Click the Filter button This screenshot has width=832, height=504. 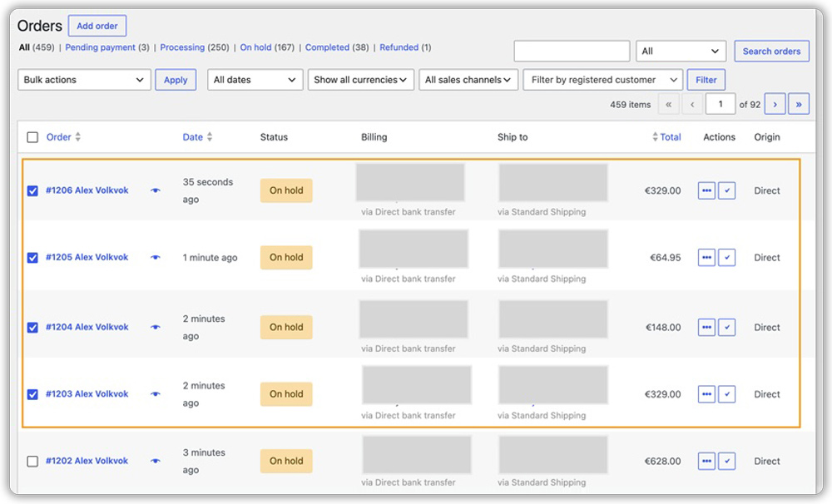click(x=706, y=80)
